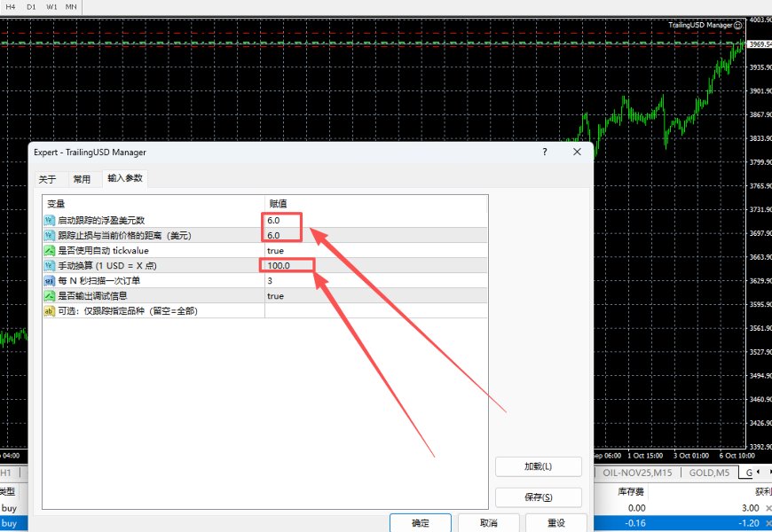
Task: Click the 赋值 column header
Action: coord(376,204)
